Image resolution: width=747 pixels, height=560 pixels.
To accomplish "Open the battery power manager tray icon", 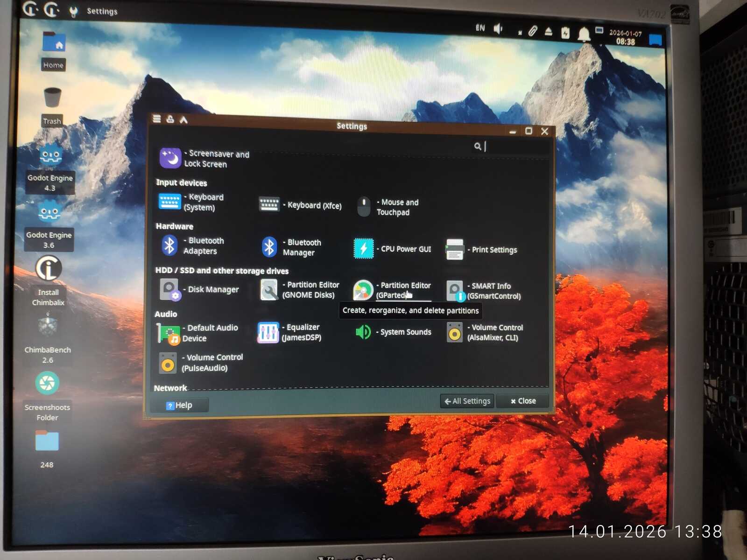I will (565, 33).
